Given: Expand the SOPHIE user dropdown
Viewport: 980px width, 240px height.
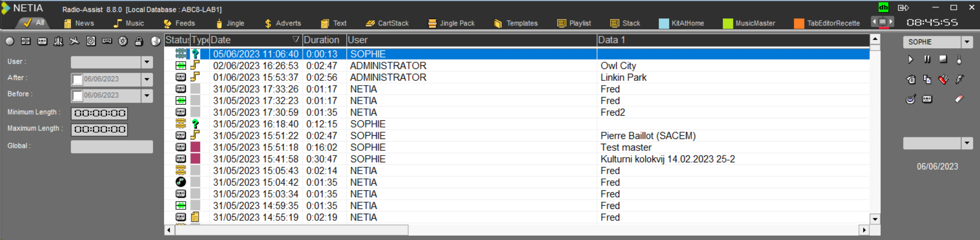Looking at the screenshot, I should coord(967,42).
